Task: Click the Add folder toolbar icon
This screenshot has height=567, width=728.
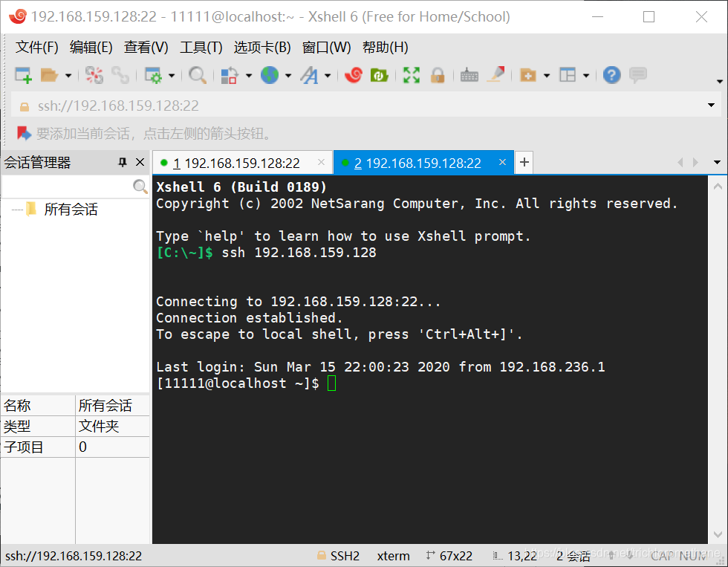Action: 528,75
